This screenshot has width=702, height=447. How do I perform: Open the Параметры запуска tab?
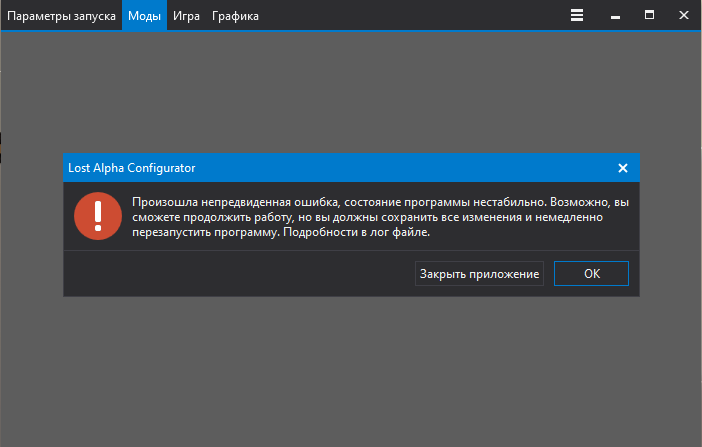(x=61, y=16)
